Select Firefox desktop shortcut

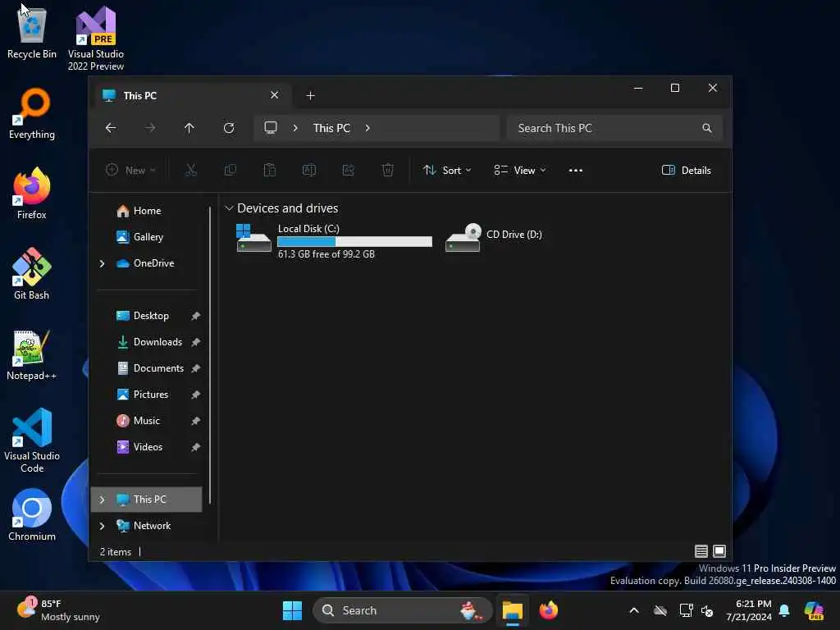point(32,194)
